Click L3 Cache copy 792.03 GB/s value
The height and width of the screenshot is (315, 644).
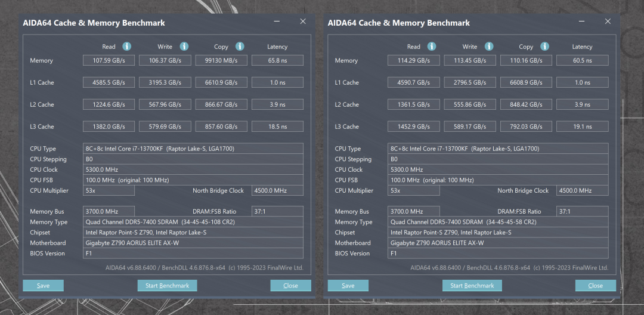(526, 126)
